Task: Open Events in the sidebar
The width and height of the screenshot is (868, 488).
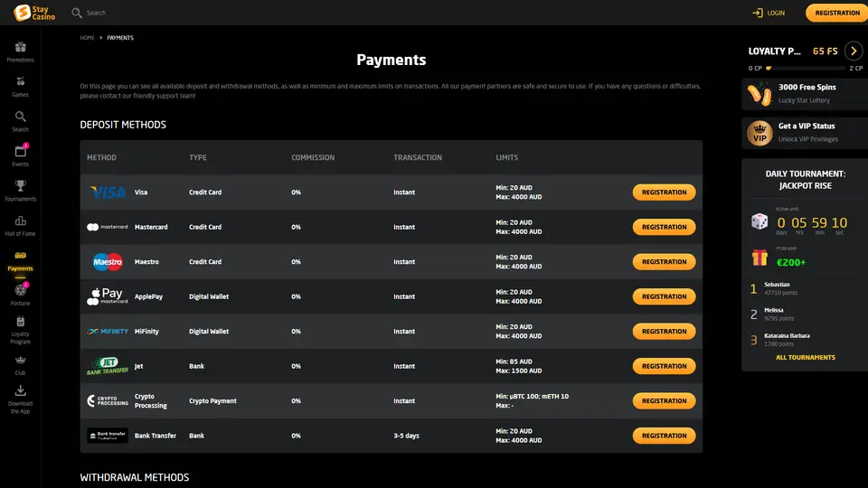Action: (21, 156)
